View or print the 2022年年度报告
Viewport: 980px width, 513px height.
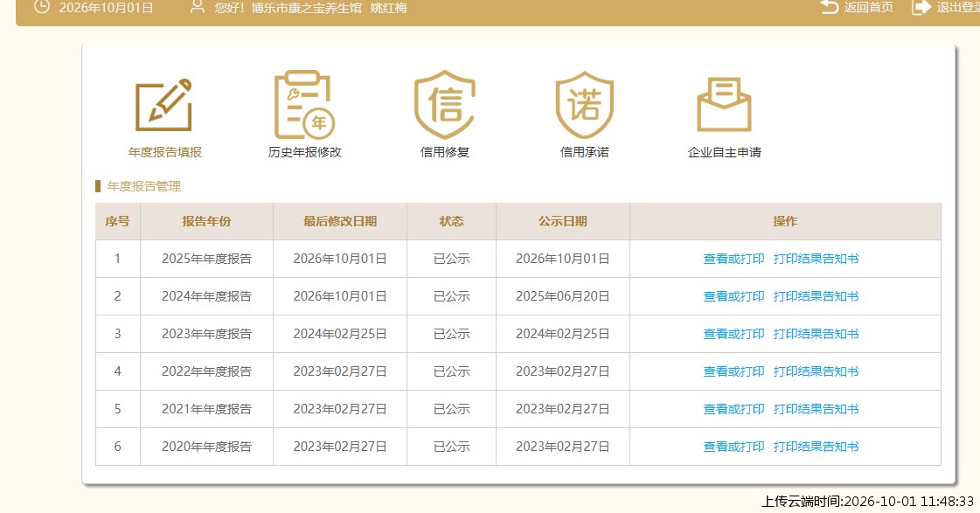tap(733, 371)
